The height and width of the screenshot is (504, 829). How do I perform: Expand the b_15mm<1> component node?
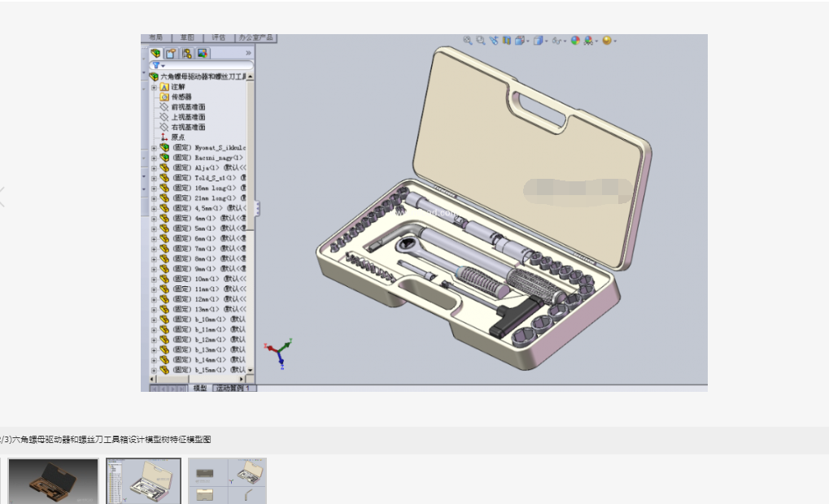[x=154, y=370]
